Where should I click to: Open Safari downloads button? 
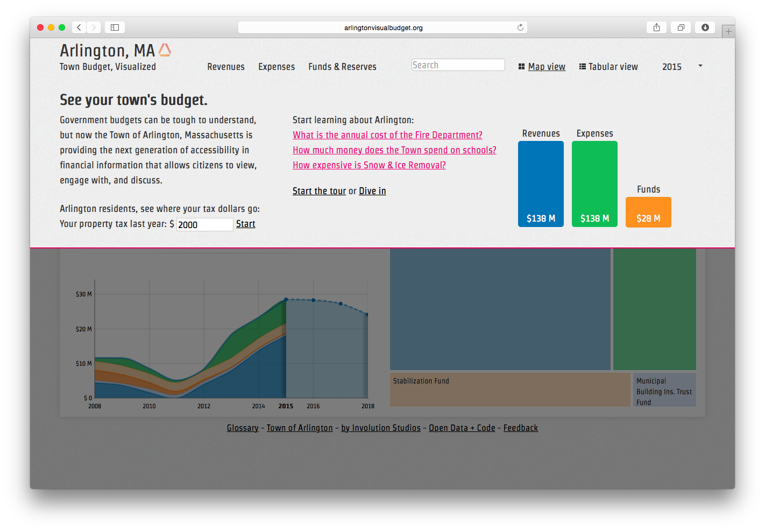(x=705, y=27)
